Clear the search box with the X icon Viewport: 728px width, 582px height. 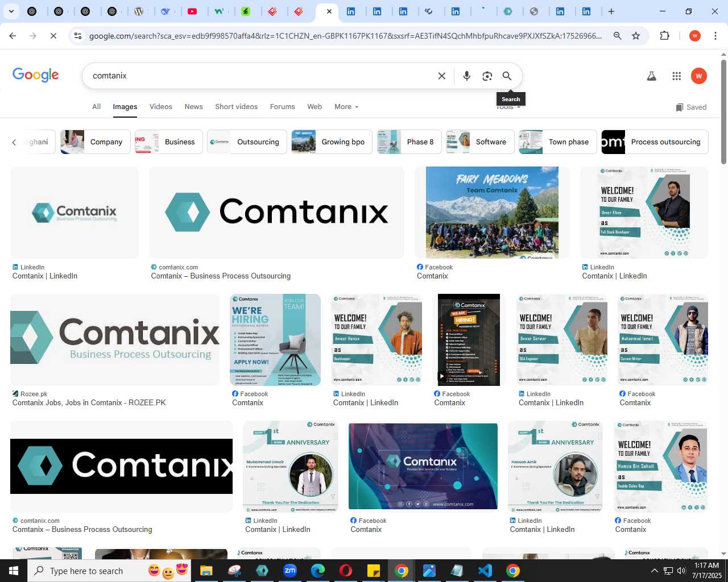pyautogui.click(x=441, y=76)
